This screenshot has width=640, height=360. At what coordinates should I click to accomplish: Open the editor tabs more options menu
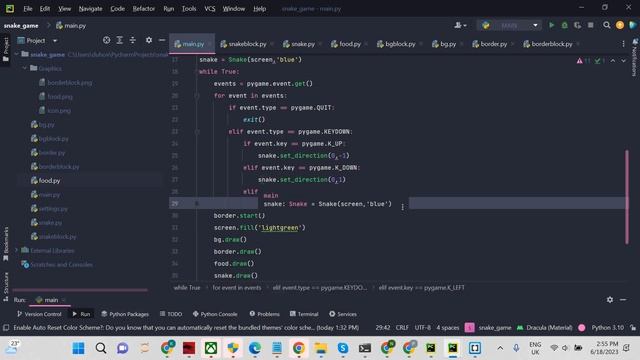pyautogui.click(x=623, y=44)
